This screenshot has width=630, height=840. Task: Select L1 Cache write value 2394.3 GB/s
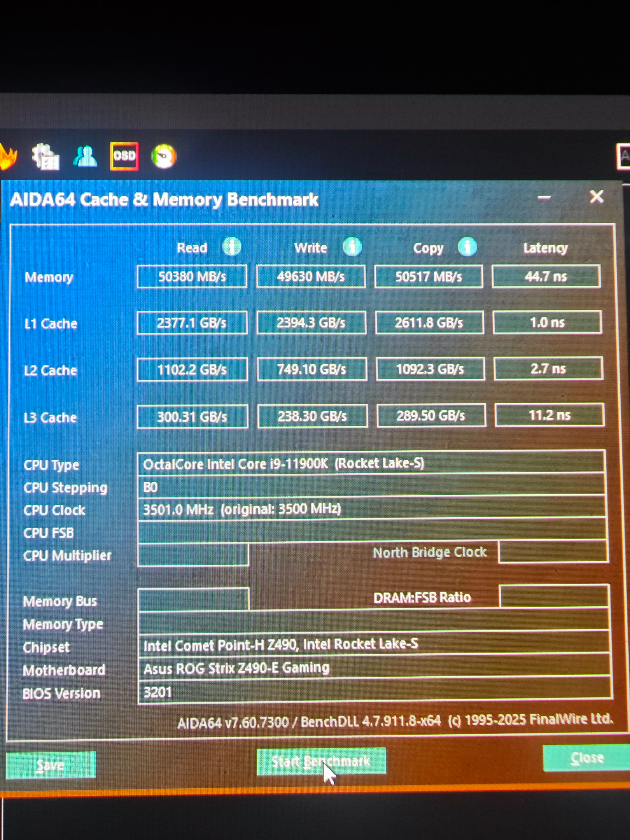pyautogui.click(x=311, y=323)
